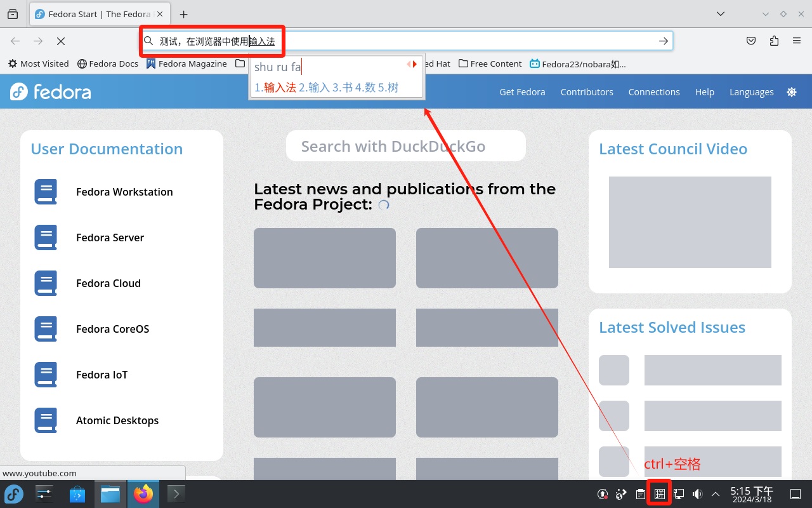Toggle the dark mode sun icon

(792, 92)
